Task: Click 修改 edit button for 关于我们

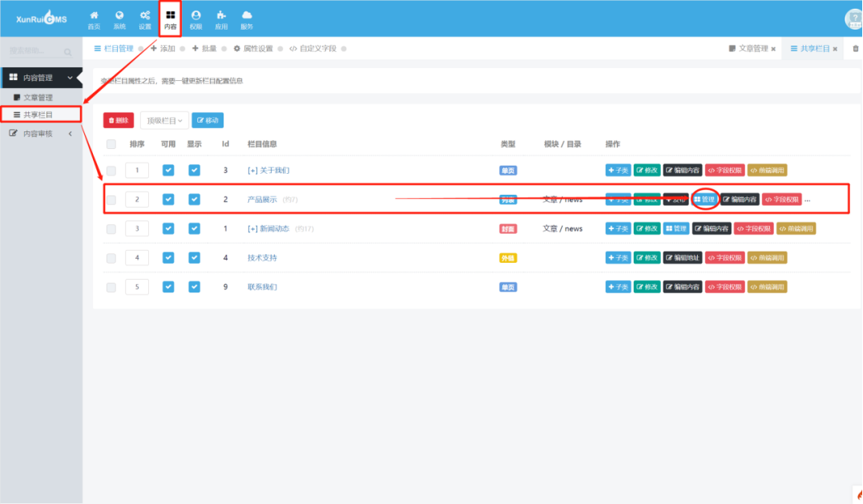Action: tap(647, 170)
